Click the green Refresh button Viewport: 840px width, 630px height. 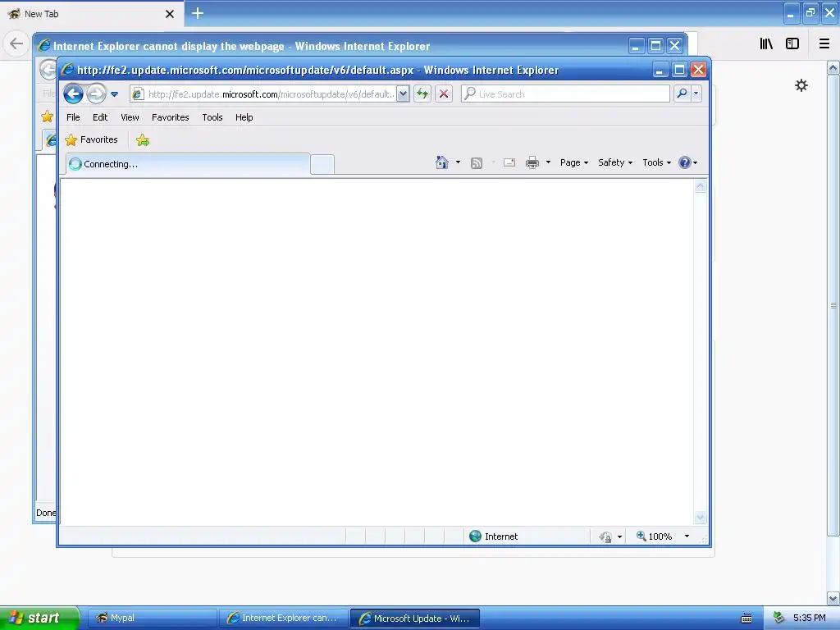(422, 94)
